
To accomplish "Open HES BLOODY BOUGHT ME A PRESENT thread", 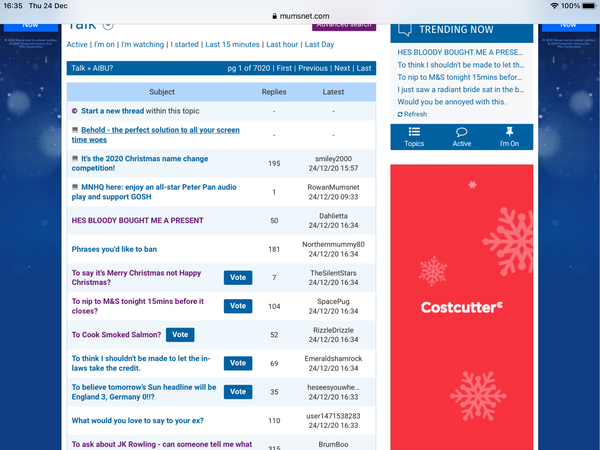I will pos(137,220).
